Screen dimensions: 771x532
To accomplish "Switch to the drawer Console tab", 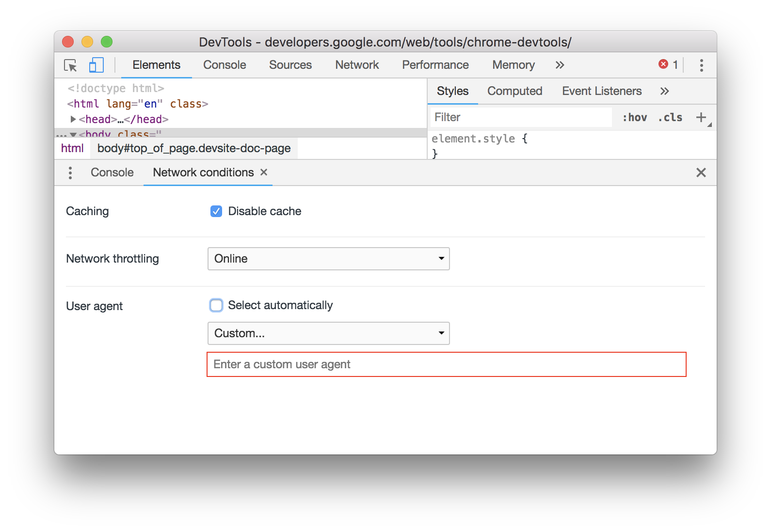I will (x=112, y=172).
